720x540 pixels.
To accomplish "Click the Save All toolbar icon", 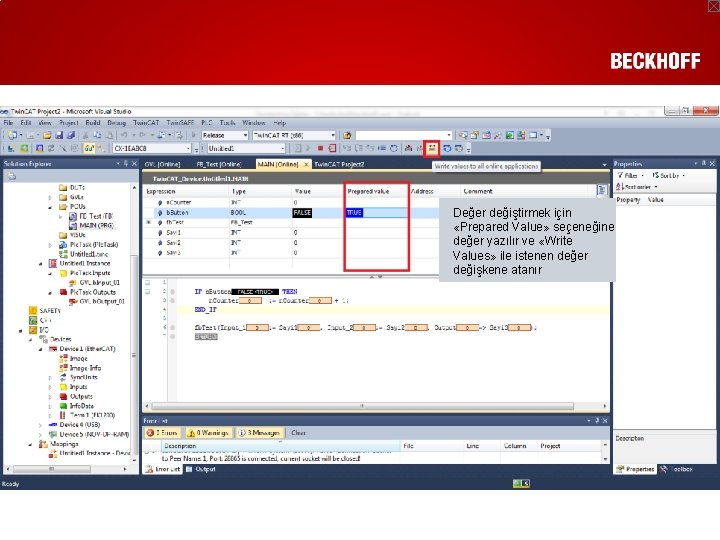I will [71, 135].
